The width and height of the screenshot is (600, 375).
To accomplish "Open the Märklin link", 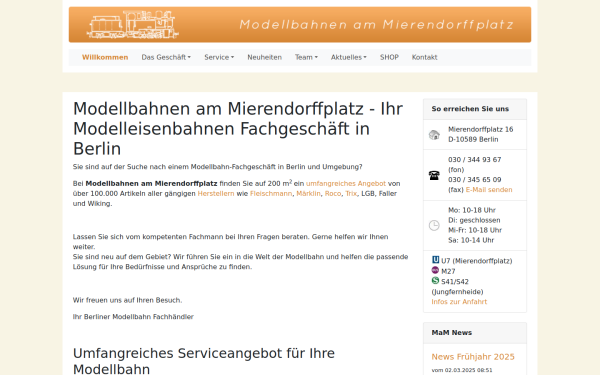I will [308, 194].
